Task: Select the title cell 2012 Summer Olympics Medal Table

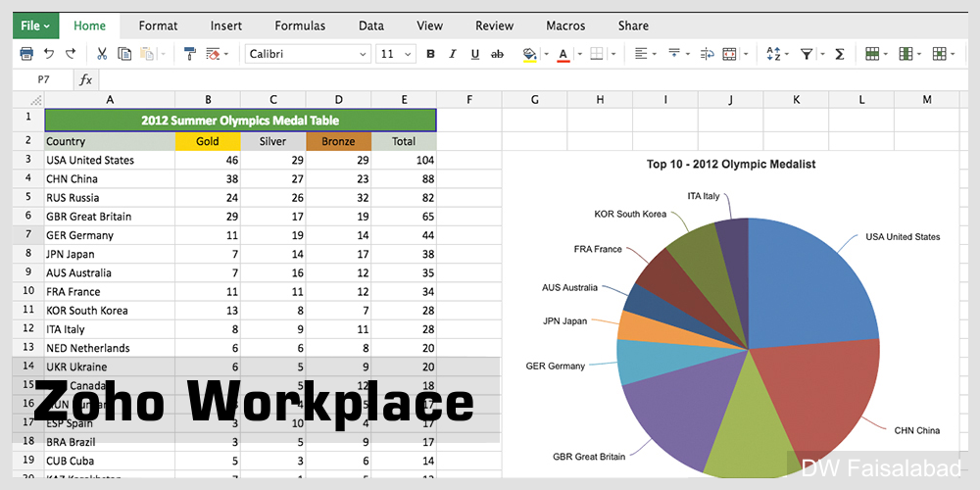Action: pos(241,120)
